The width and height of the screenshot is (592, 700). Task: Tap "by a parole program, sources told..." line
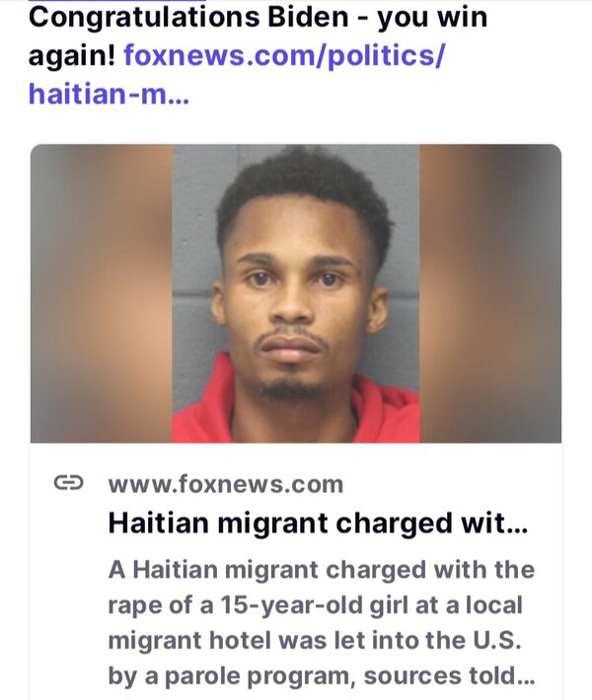322,675
